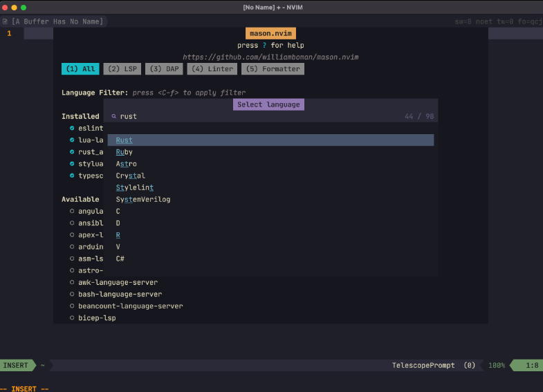Image resolution: width=543 pixels, height=392 pixels.
Task: Click the circle icon beside beancount-language-server
Action: tap(72, 306)
